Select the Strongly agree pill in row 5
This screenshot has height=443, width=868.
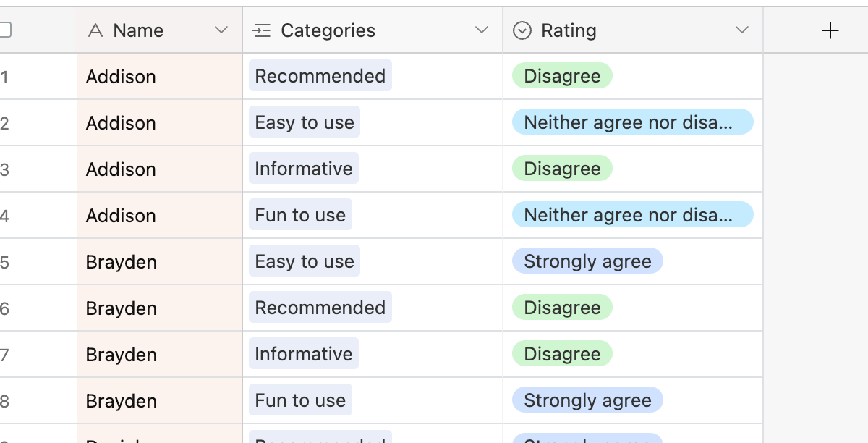587,261
